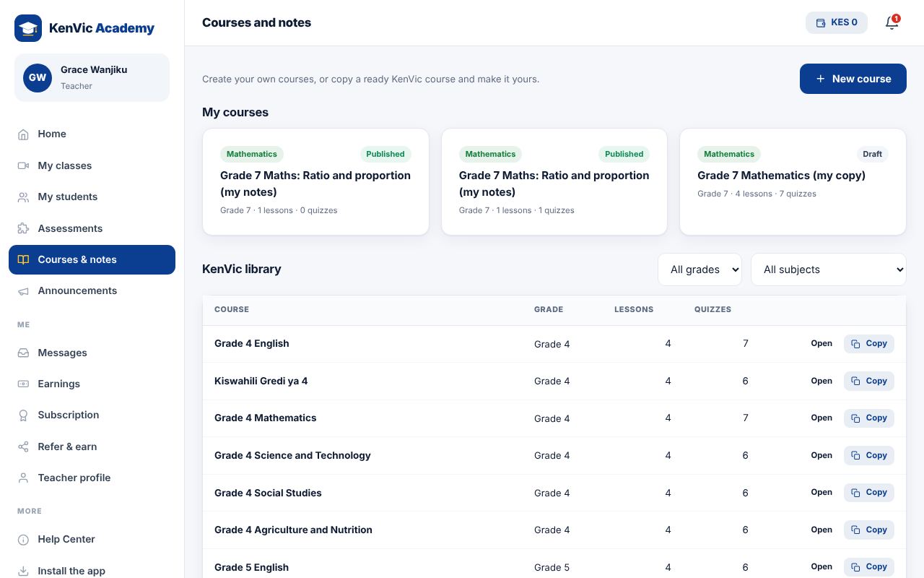Open Announcements from the sidebar
The width and height of the screenshot is (924, 578).
pyautogui.click(x=92, y=290)
